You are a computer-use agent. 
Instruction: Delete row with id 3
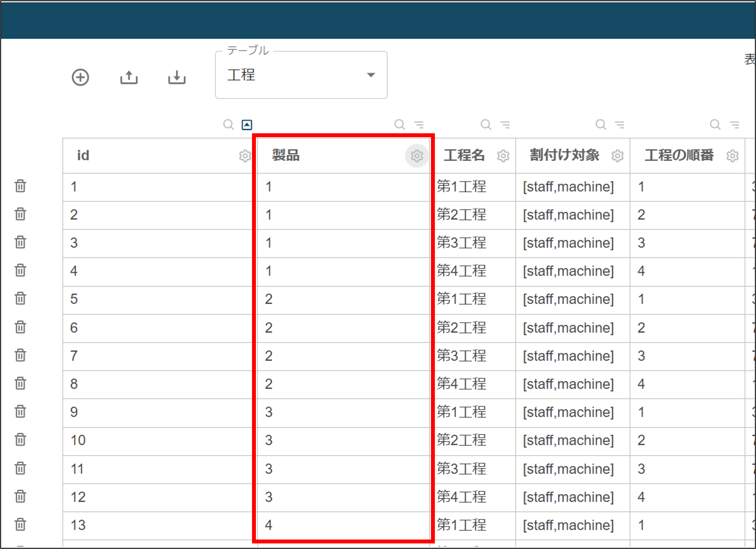20,242
